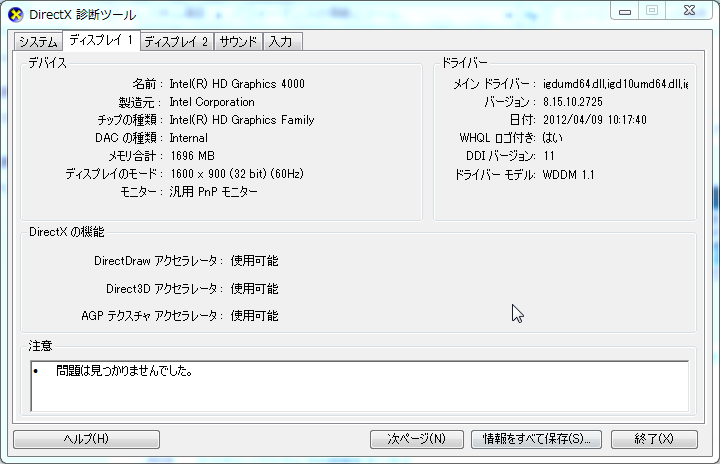720x464 pixels.
Task: Click the 製造元 field label
Action: click(140, 102)
